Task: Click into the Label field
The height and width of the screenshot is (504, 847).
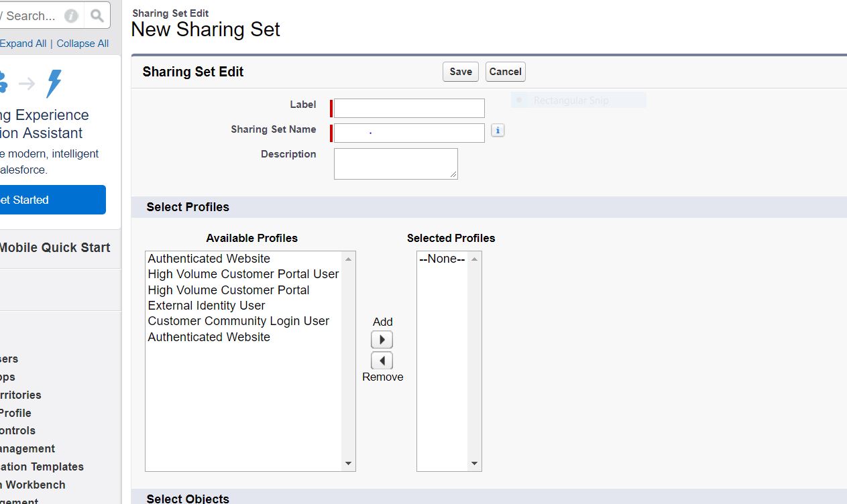Action: [x=409, y=109]
